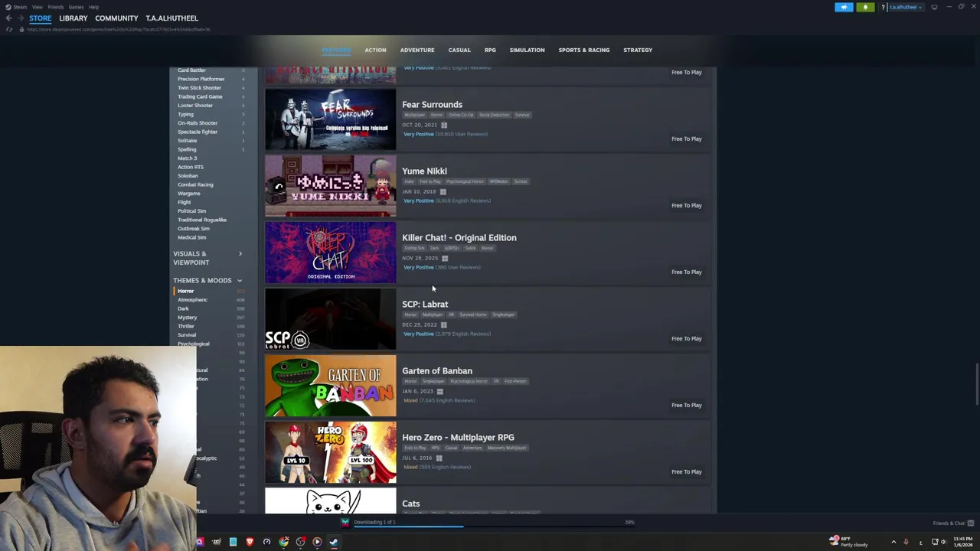Open the green notifications bell
This screenshot has height=551, width=980.
click(x=865, y=7)
